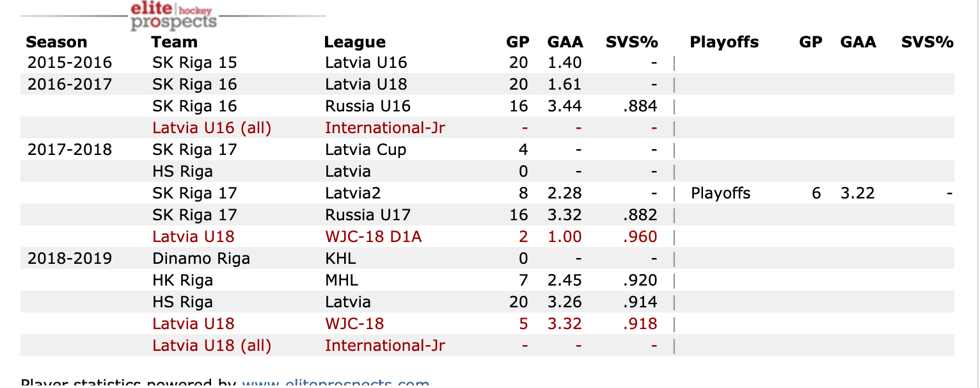This screenshot has height=388, width=980.
Task: Select the Latvia Cup league entry
Action: coord(365,150)
